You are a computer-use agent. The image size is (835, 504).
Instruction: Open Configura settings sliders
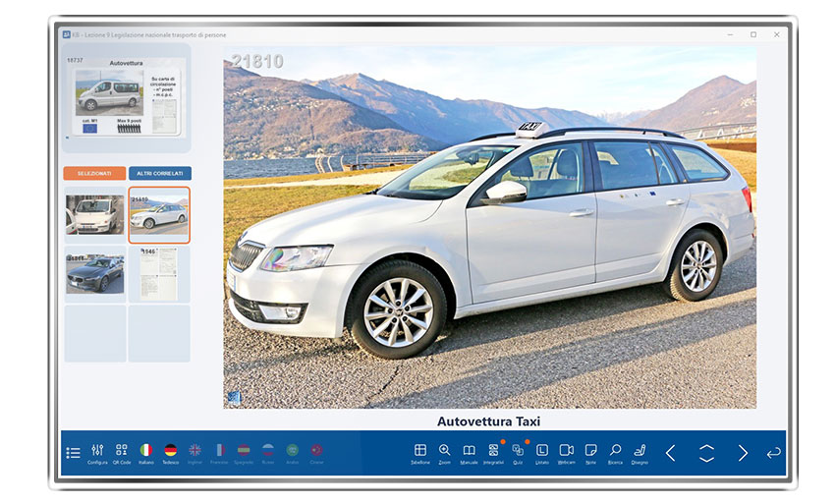(x=97, y=452)
